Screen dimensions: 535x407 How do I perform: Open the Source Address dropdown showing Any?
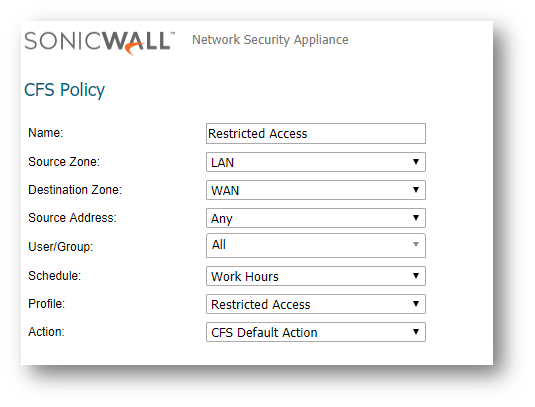pos(316,218)
